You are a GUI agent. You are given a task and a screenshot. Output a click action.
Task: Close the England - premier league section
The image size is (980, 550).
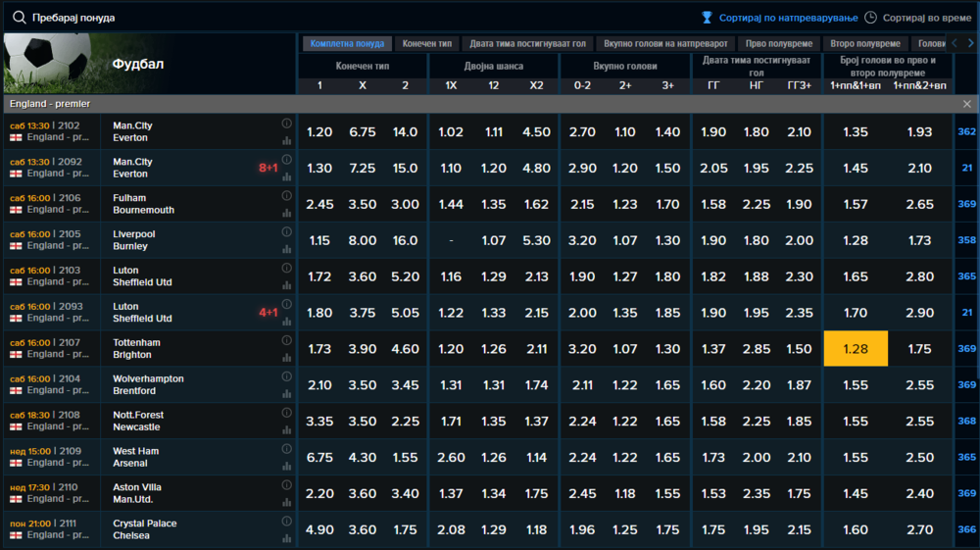tap(967, 104)
